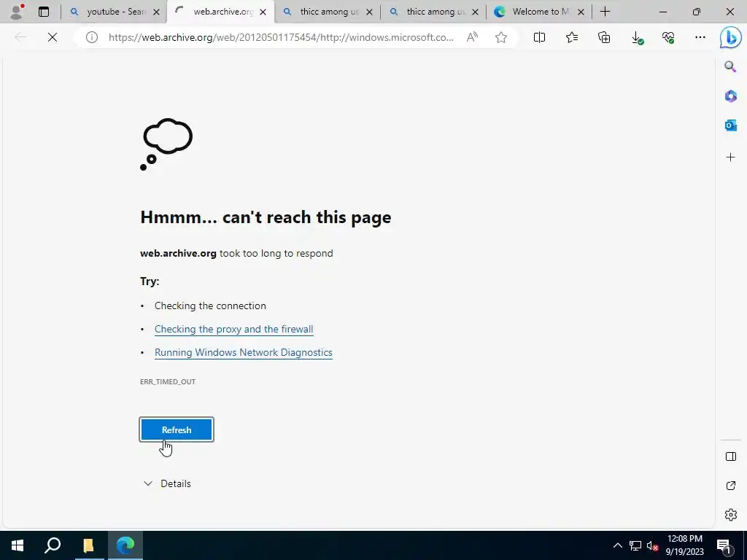Open the Windows Start menu
747x560 pixels.
pos(18,545)
